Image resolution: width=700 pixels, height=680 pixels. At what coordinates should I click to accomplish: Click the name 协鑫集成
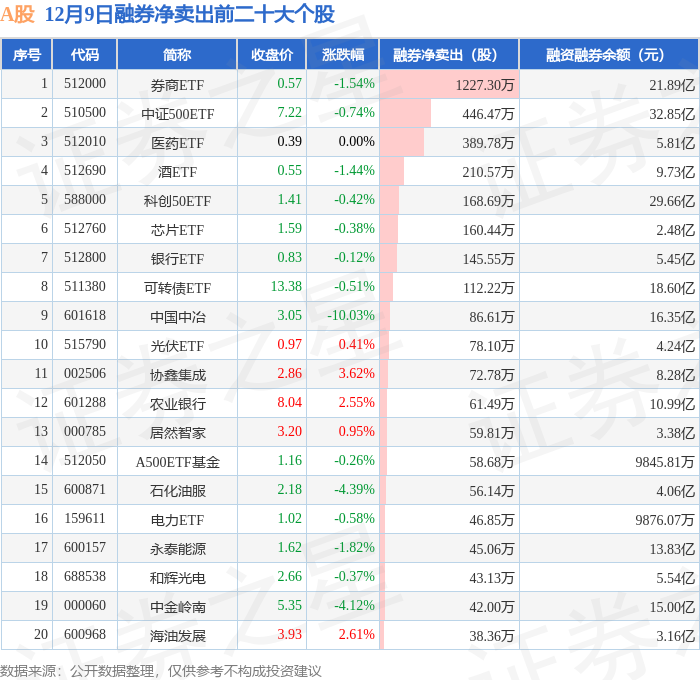(178, 375)
